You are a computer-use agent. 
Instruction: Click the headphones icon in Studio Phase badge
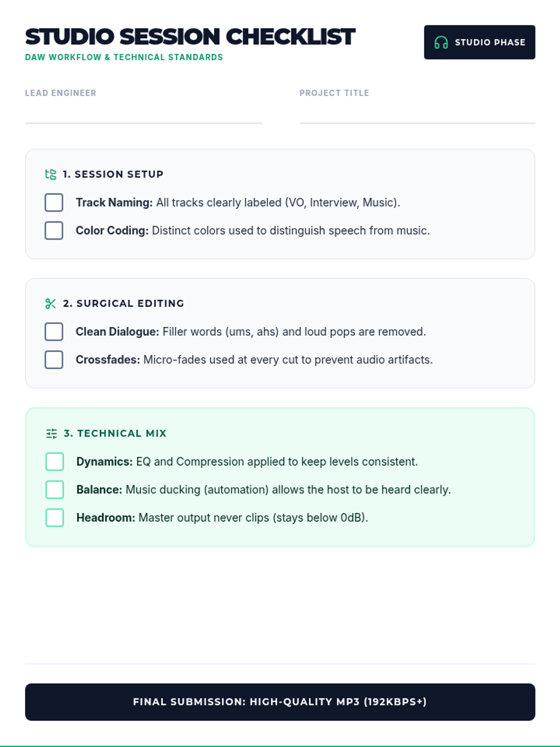441,42
